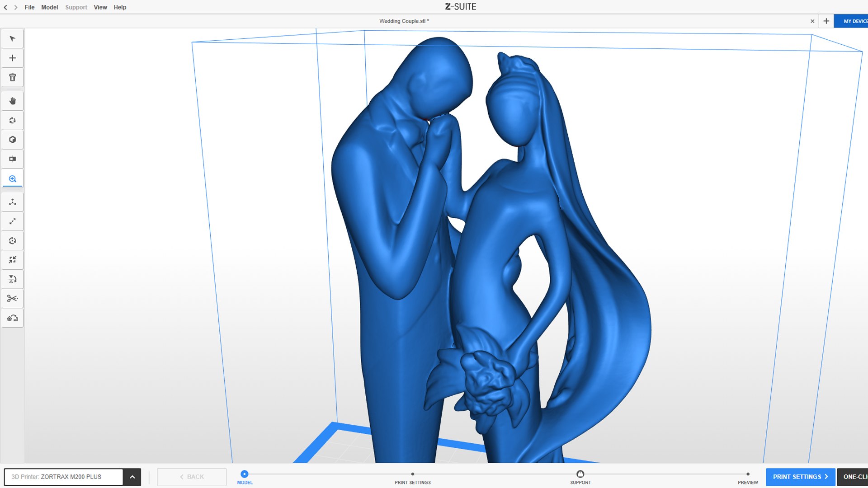Image resolution: width=868 pixels, height=488 pixels.
Task: Open the cube view orientation tool
Action: click(x=13, y=140)
